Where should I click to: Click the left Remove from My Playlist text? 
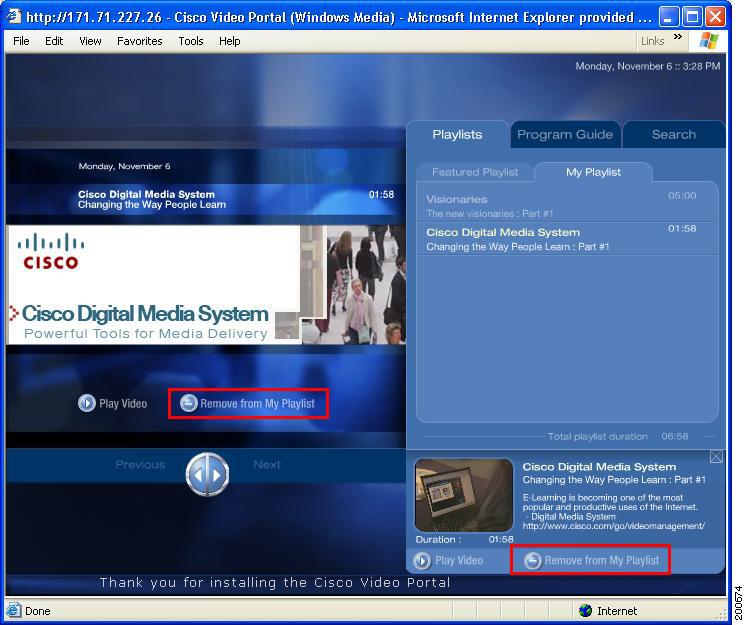tap(258, 404)
